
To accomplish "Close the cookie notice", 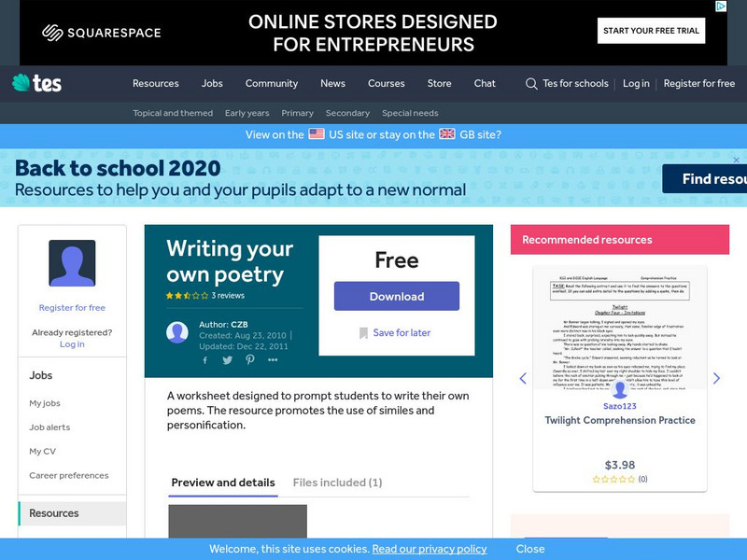I will 530,549.
